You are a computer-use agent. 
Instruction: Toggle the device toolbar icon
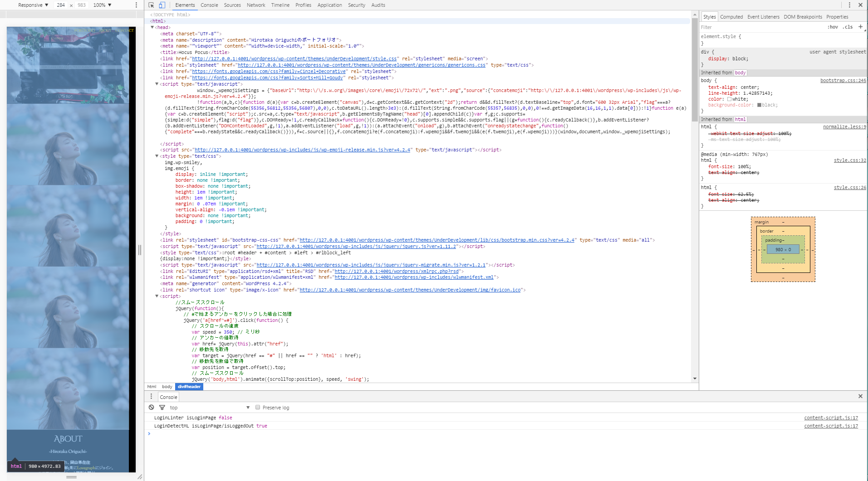162,5
